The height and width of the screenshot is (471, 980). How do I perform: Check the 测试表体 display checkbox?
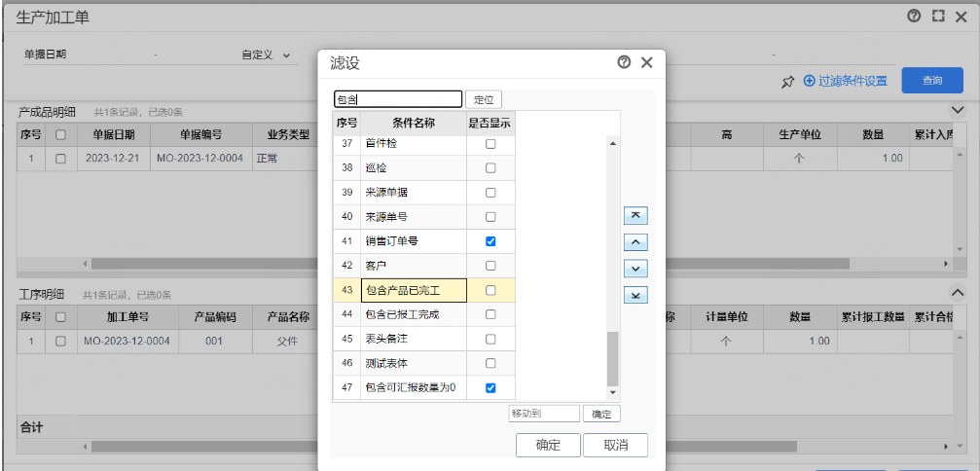pos(490,364)
